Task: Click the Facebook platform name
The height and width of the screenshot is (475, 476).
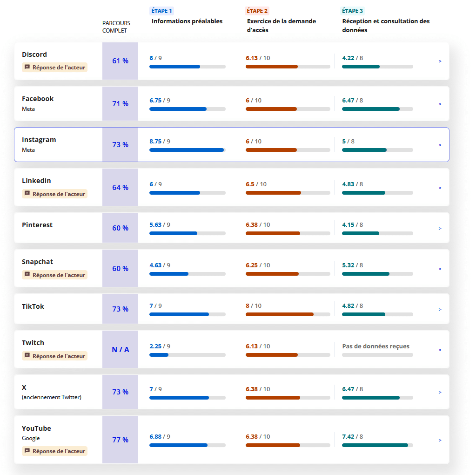Action: click(x=38, y=99)
